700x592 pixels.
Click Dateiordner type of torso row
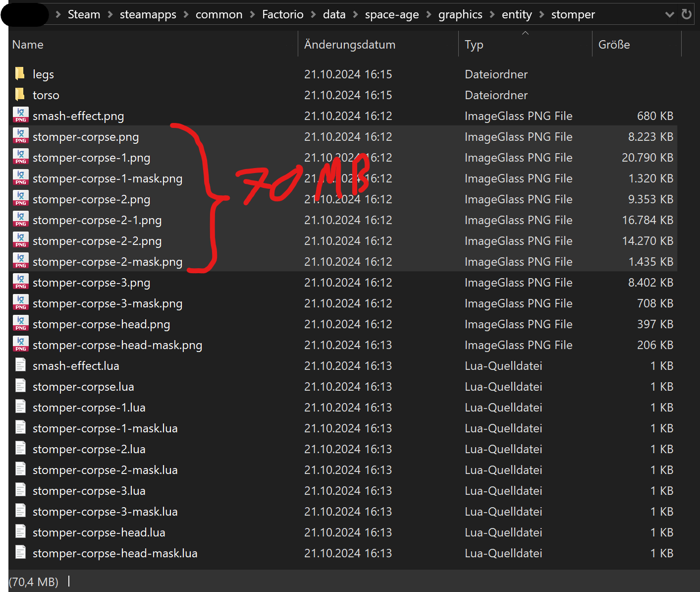496,95
